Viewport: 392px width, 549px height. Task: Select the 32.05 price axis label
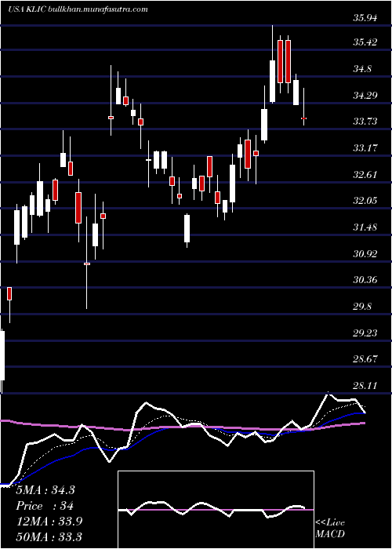(x=365, y=201)
